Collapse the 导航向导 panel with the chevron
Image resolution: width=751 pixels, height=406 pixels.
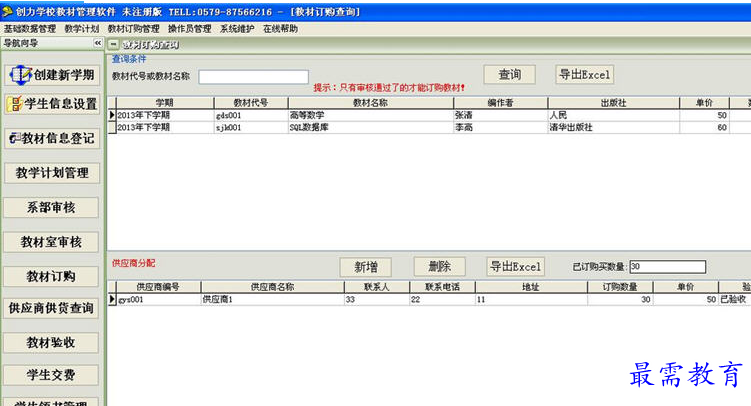click(97, 44)
